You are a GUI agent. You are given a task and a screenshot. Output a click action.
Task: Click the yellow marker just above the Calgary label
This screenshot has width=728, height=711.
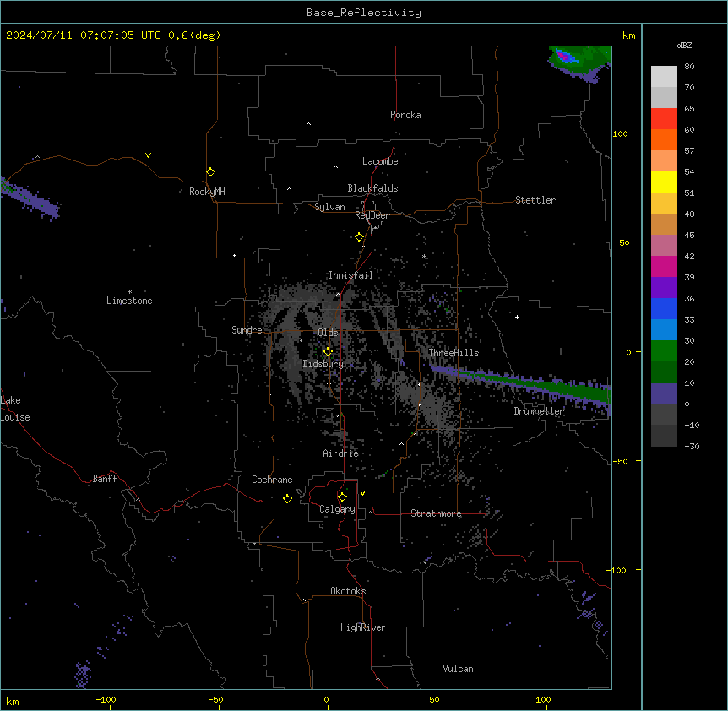pyautogui.click(x=342, y=497)
